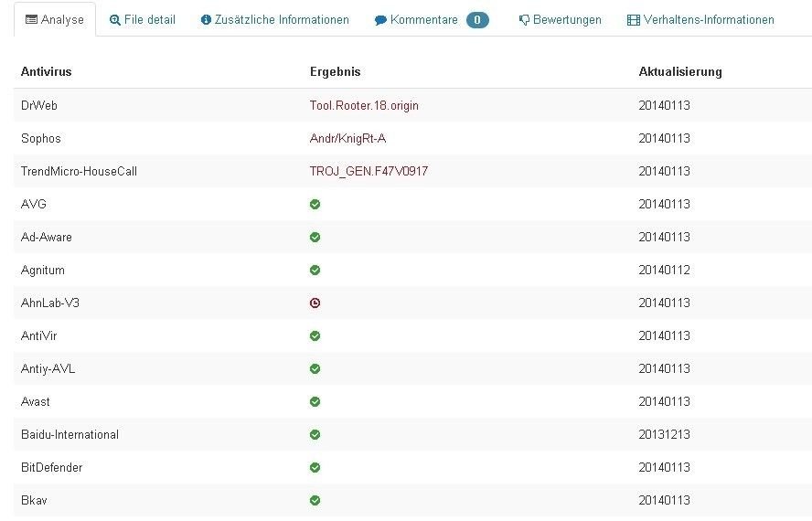
Task: Click the update date in AVG row
Action: (665, 204)
